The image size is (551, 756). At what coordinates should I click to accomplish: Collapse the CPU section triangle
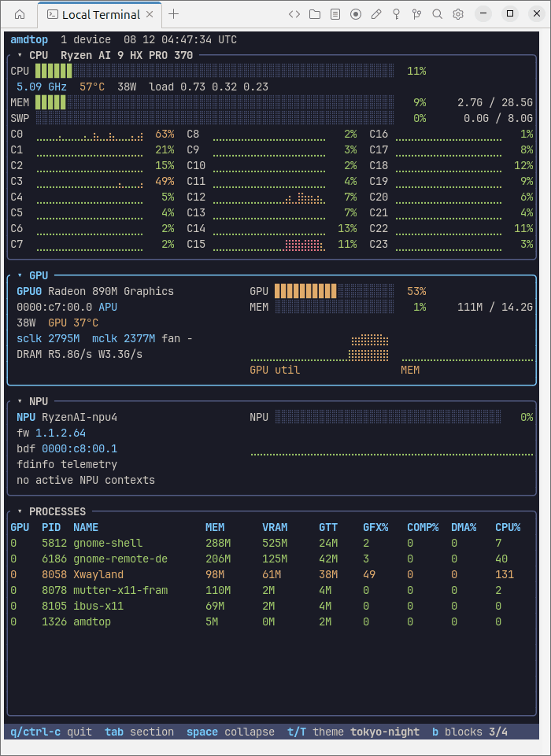tap(20, 55)
